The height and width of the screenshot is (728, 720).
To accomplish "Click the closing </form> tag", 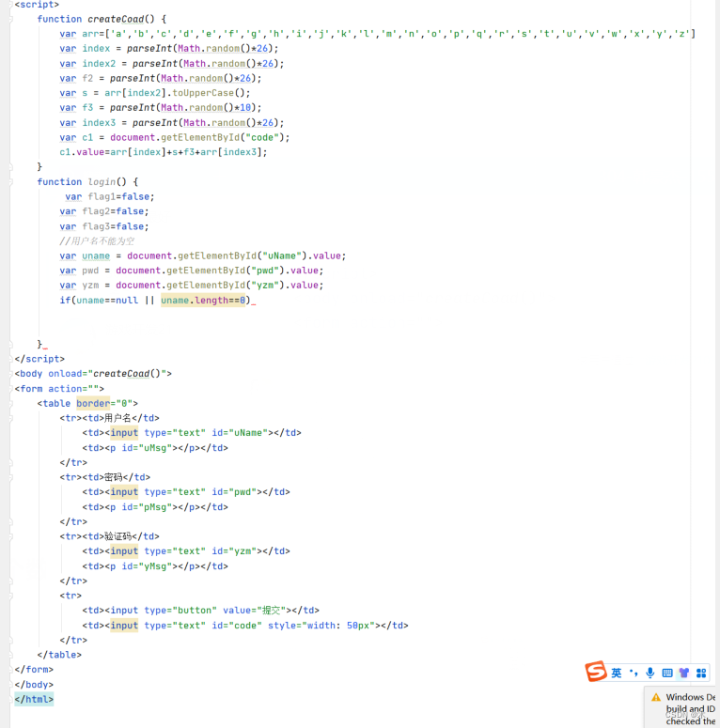I will [x=34, y=670].
